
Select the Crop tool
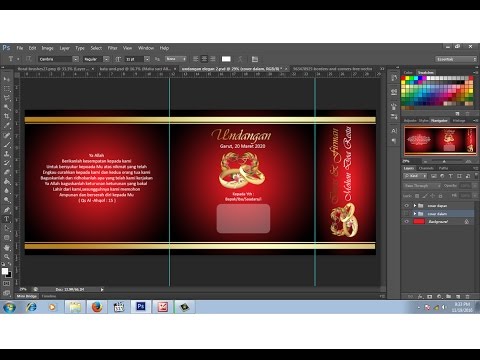tap(7, 116)
